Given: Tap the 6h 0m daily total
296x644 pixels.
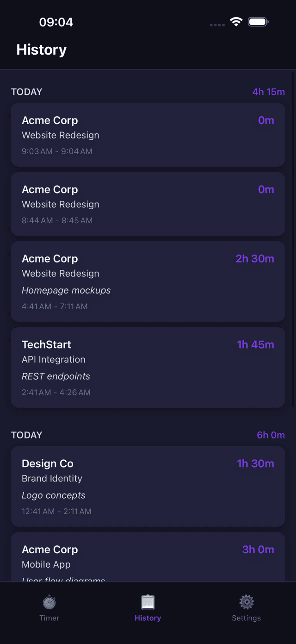Looking at the screenshot, I should click(x=271, y=435).
